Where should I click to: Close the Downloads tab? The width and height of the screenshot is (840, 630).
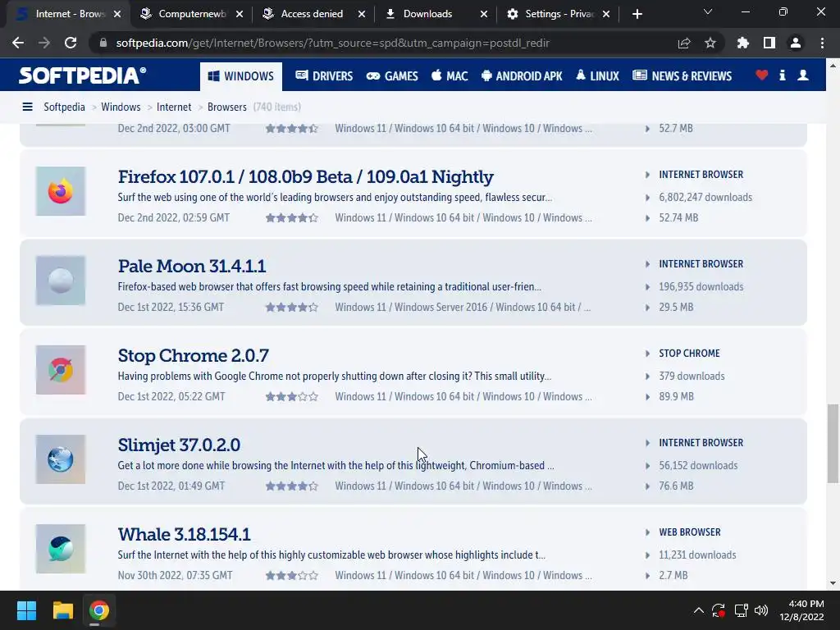[x=484, y=14]
